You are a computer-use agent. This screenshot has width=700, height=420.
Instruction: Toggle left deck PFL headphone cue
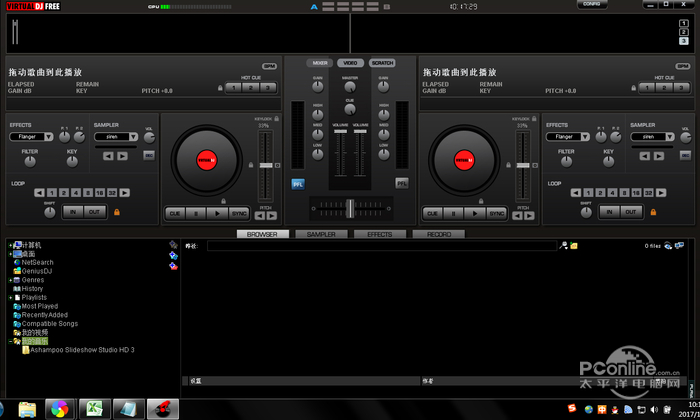coord(298,184)
